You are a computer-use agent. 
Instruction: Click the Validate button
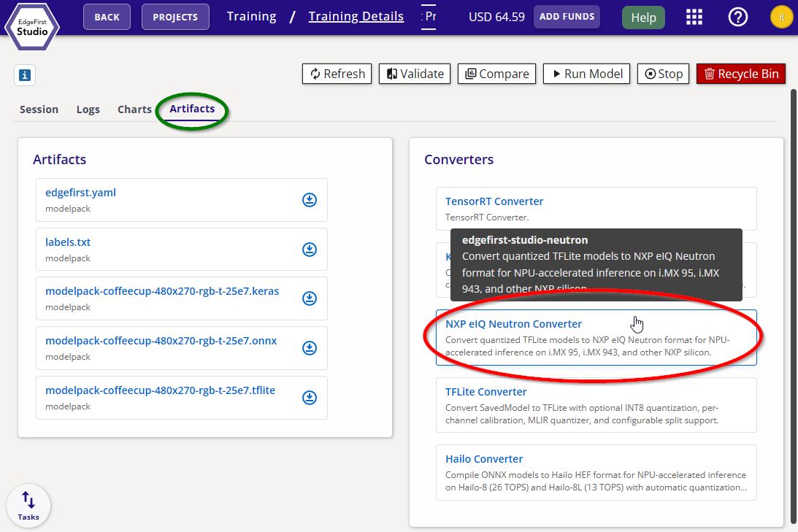[415, 74]
